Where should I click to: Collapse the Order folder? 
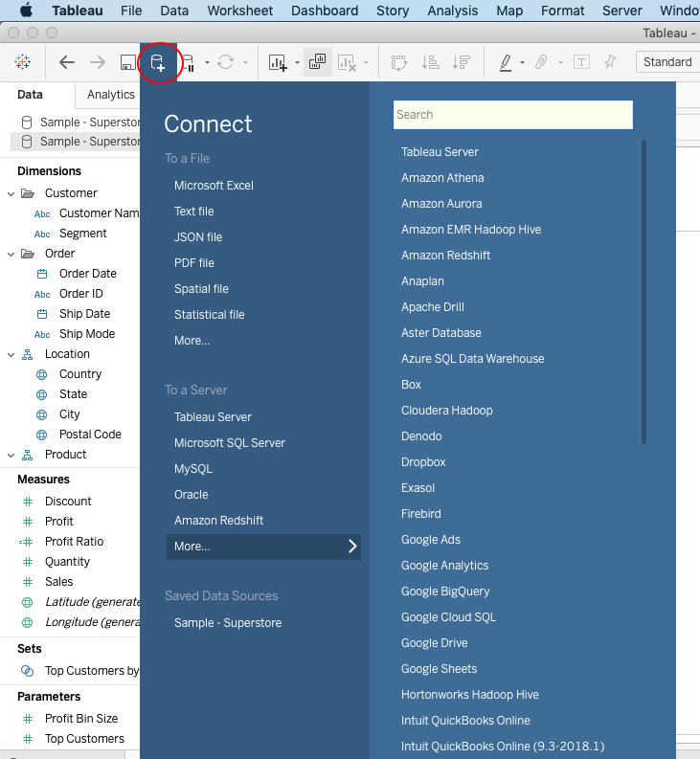[x=11, y=255]
